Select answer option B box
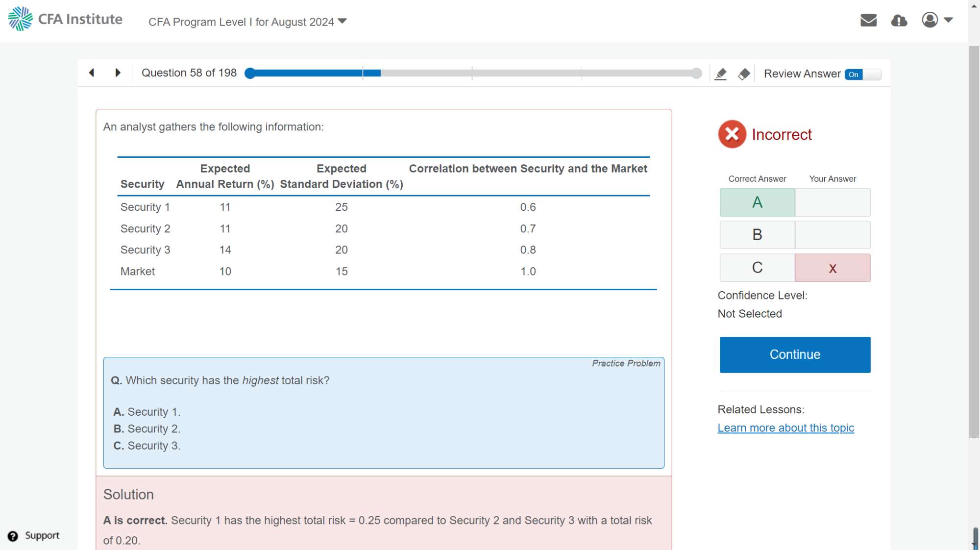980x550 pixels. (757, 235)
